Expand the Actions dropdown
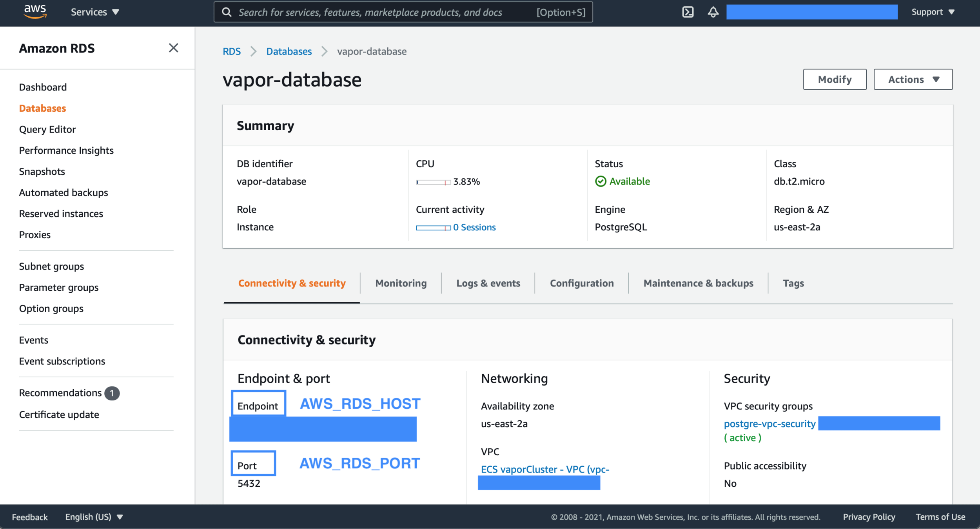This screenshot has width=980, height=529. point(913,79)
